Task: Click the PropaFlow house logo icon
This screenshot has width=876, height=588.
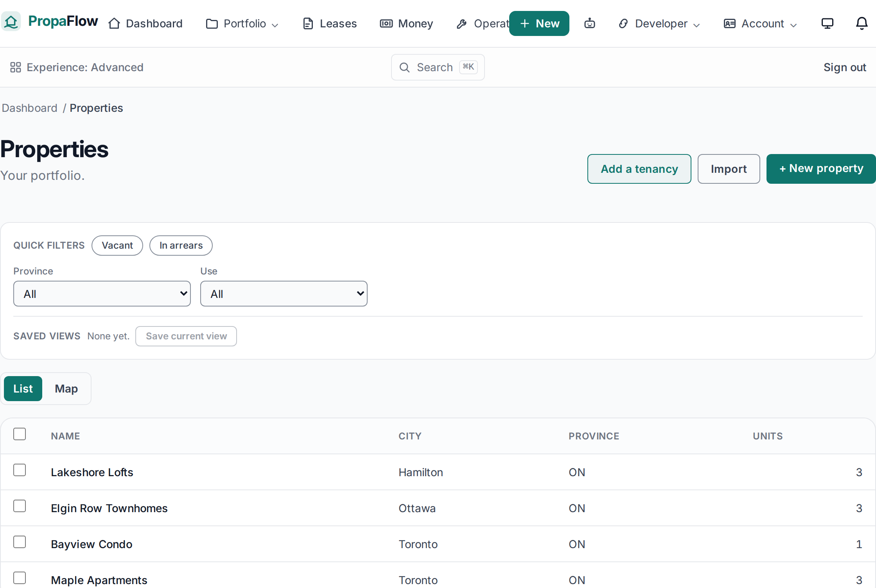Action: (x=11, y=22)
